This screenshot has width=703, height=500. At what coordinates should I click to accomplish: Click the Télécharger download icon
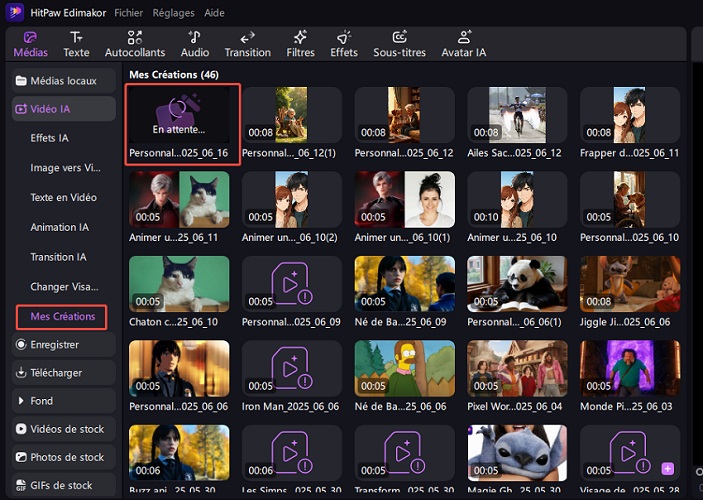point(21,373)
